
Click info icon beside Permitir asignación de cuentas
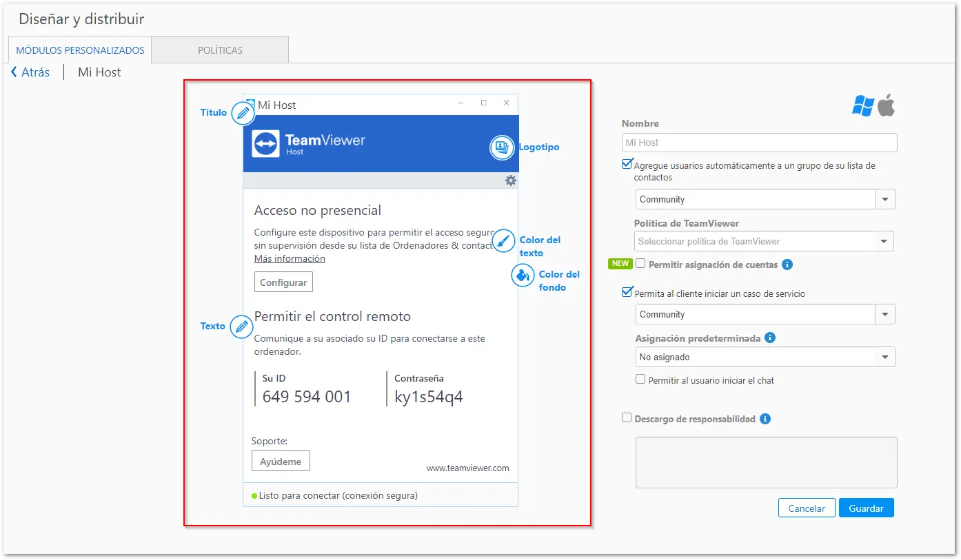pyautogui.click(x=787, y=265)
